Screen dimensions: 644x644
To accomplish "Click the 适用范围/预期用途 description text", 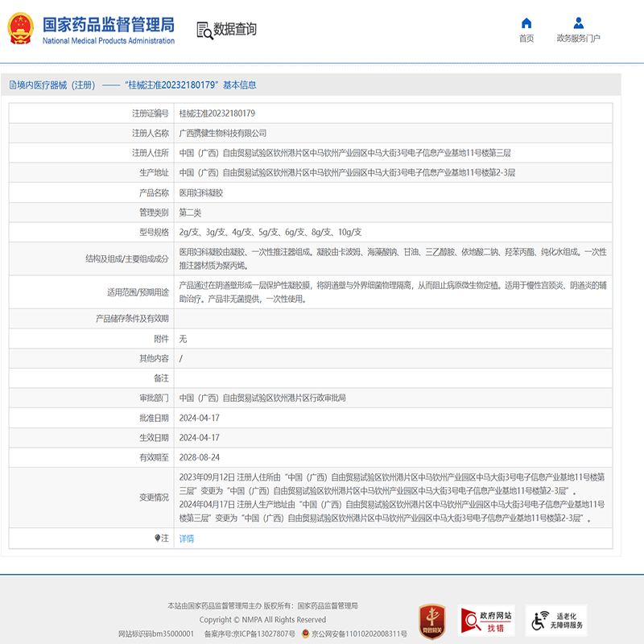I will coord(393,292).
